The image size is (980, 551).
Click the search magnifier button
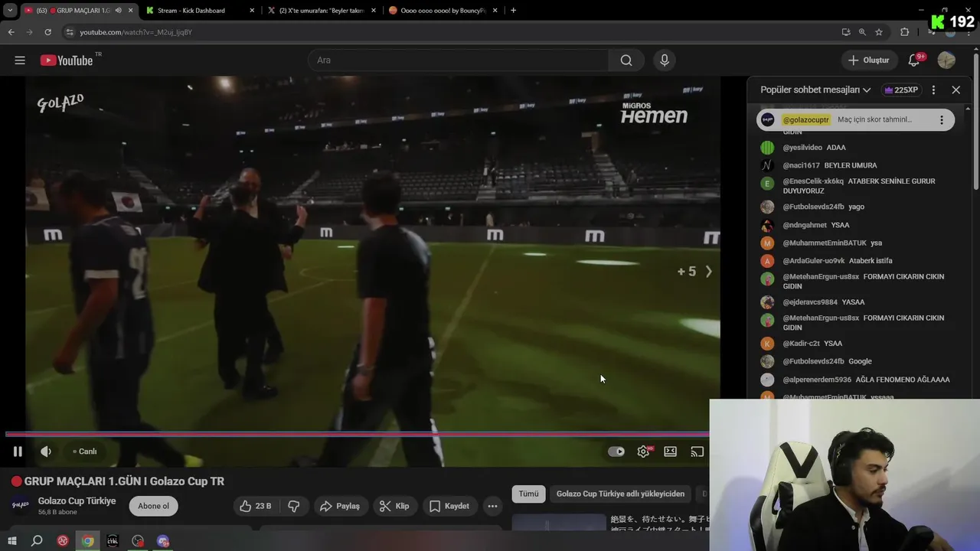[626, 60]
